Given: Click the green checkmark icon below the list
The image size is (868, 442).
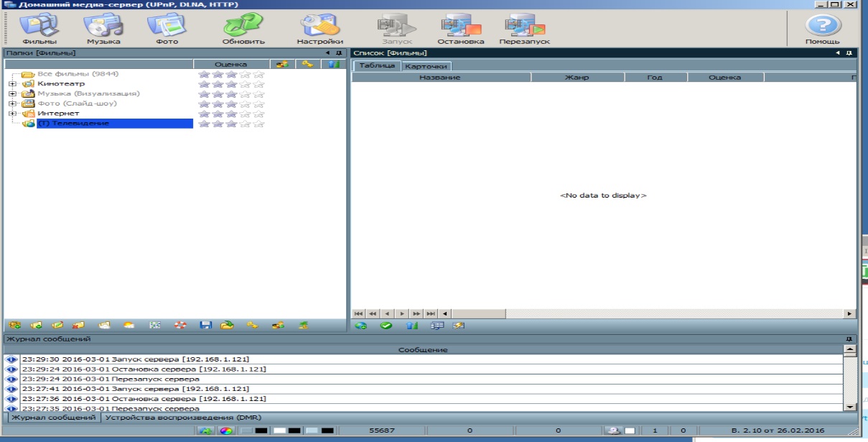Looking at the screenshot, I should point(386,326).
